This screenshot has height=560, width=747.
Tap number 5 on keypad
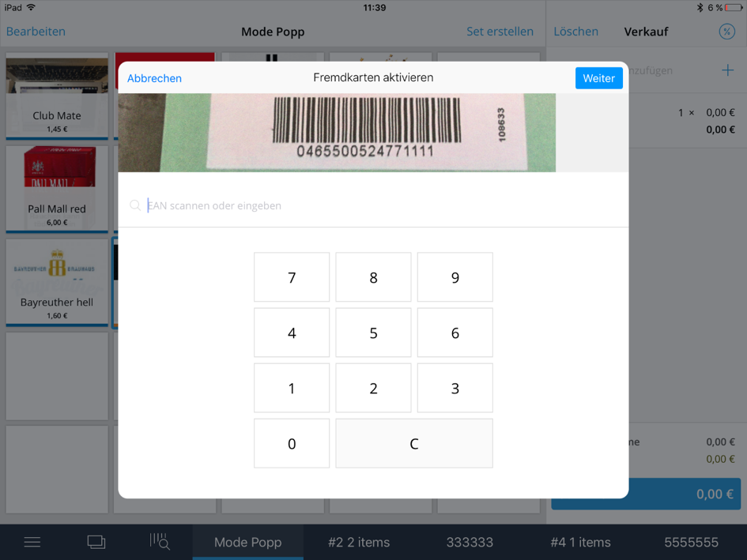(x=373, y=333)
